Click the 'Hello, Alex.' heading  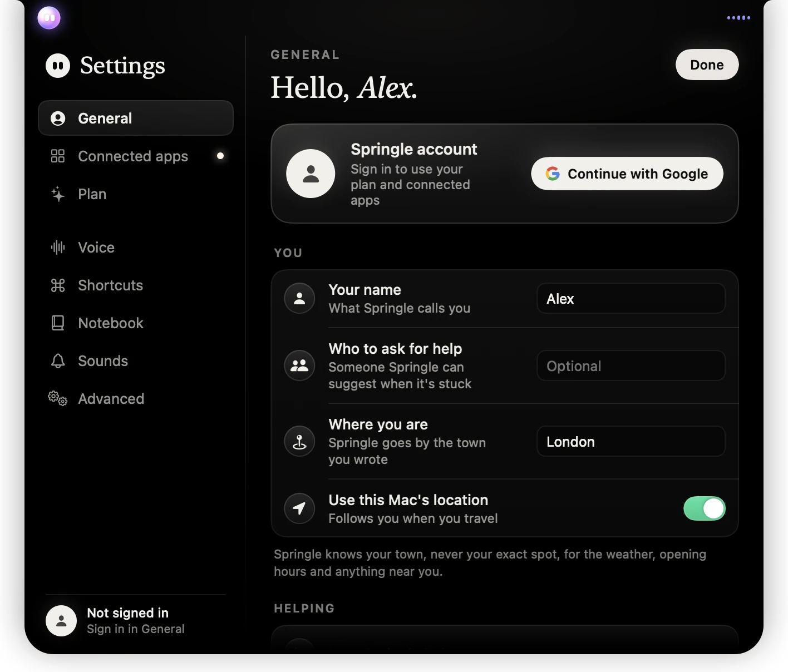pyautogui.click(x=344, y=88)
